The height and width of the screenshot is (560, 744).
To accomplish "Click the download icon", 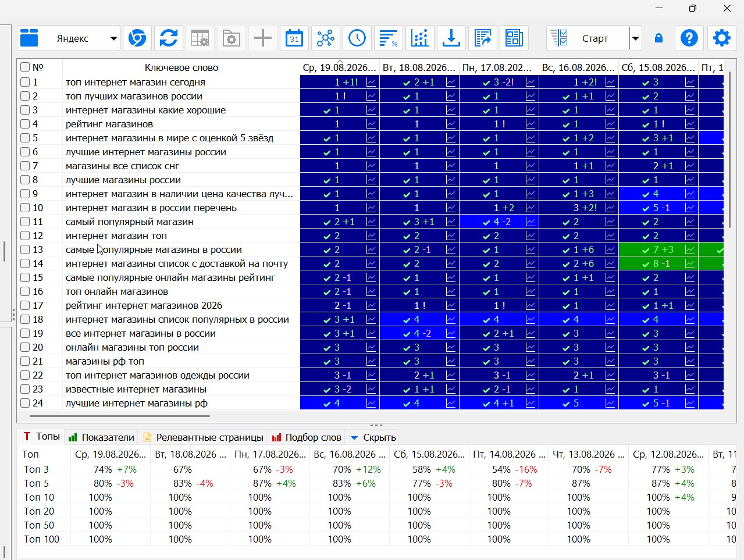I will pyautogui.click(x=451, y=38).
